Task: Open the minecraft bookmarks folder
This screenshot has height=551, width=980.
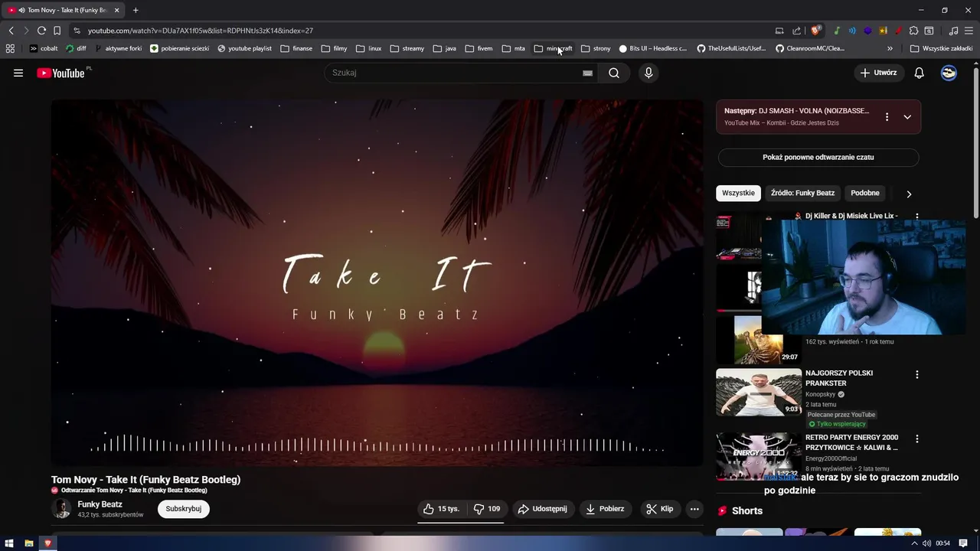Action: [553, 48]
